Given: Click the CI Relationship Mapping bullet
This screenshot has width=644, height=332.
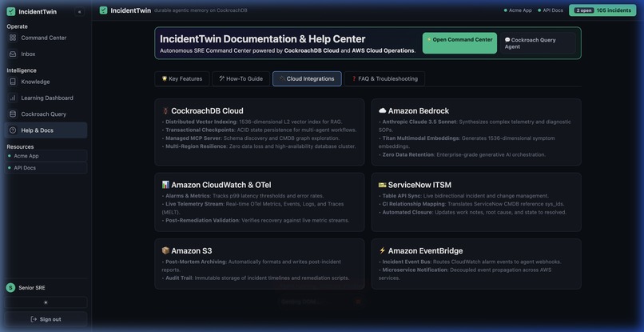Looking at the screenshot, I should [x=471, y=204].
